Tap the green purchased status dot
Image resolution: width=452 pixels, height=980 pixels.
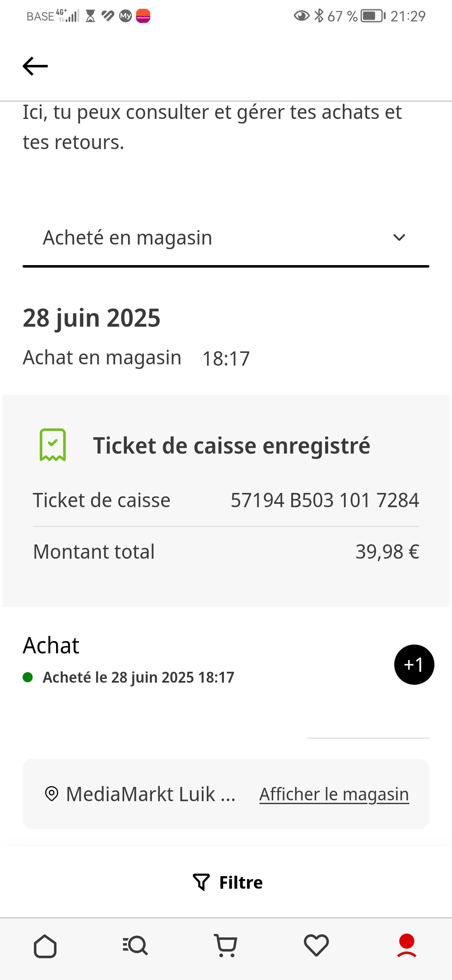[28, 677]
